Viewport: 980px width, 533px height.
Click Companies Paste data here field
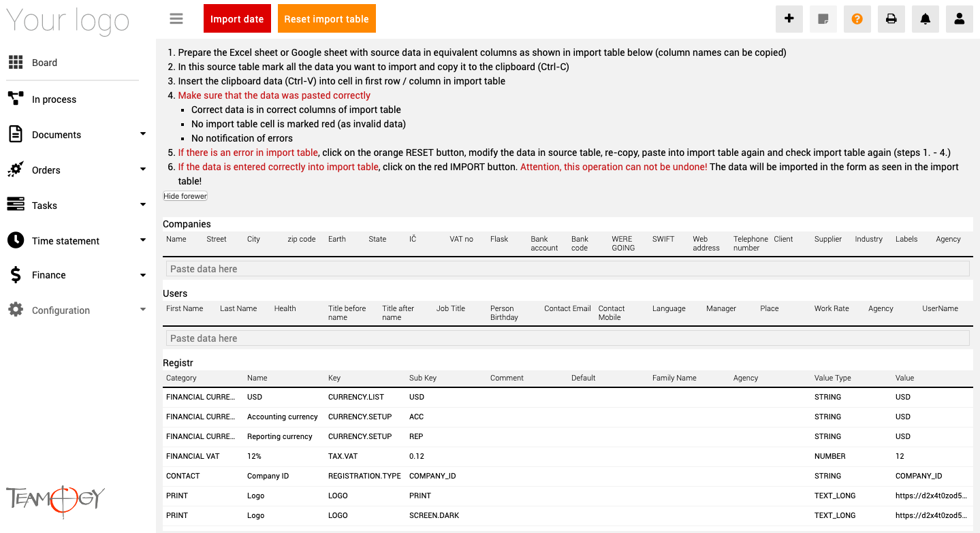tap(568, 269)
